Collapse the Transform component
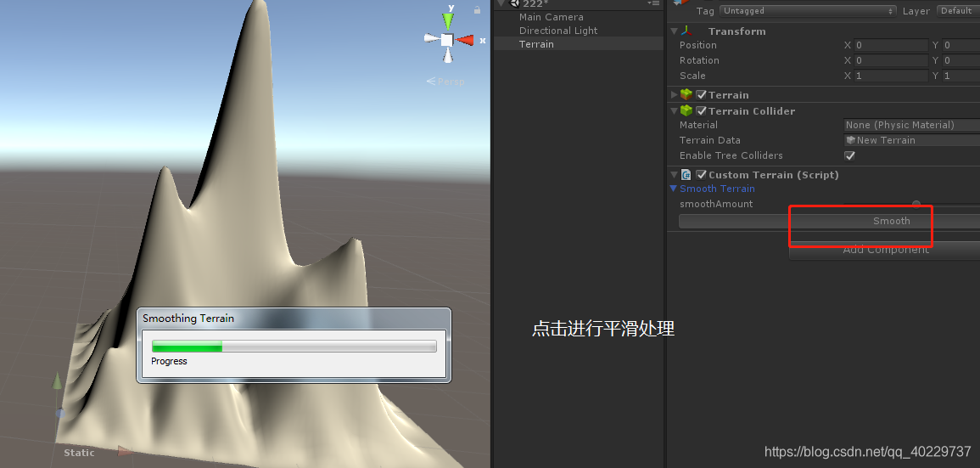The height and width of the screenshot is (468, 980). tap(674, 31)
